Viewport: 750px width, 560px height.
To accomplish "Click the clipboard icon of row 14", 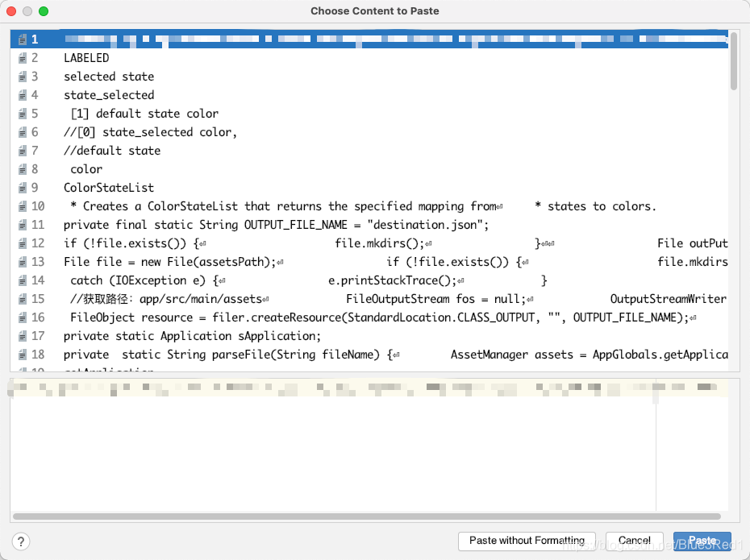I will [x=23, y=280].
